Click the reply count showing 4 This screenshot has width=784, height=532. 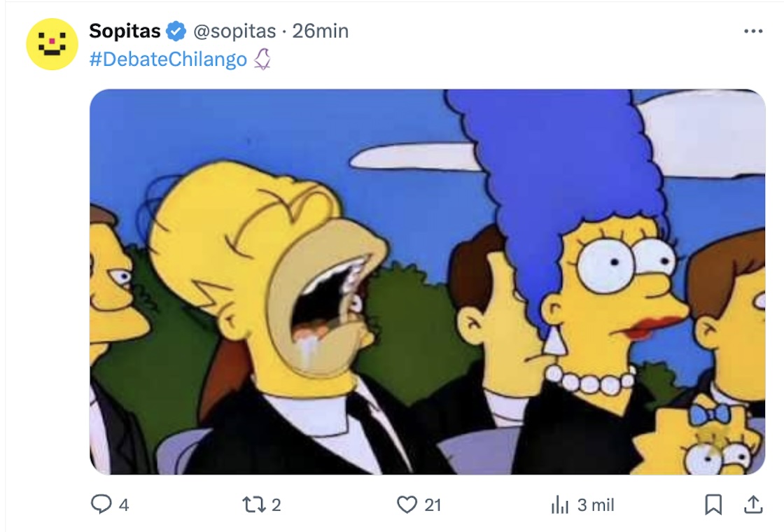(x=124, y=505)
